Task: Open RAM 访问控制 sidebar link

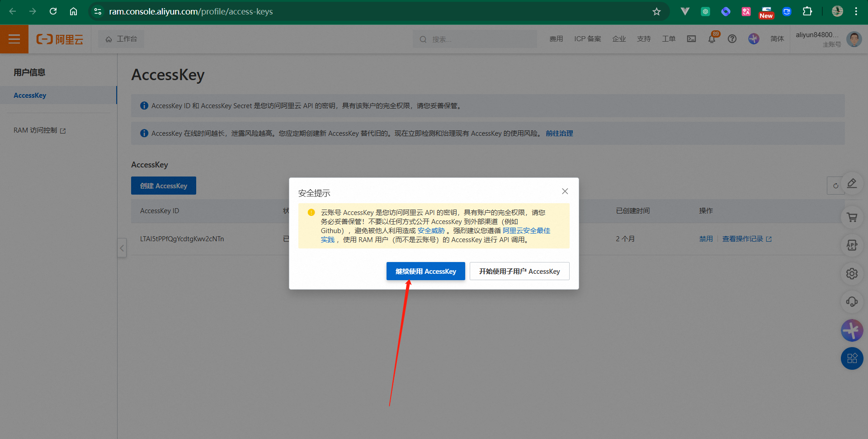Action: [x=39, y=130]
